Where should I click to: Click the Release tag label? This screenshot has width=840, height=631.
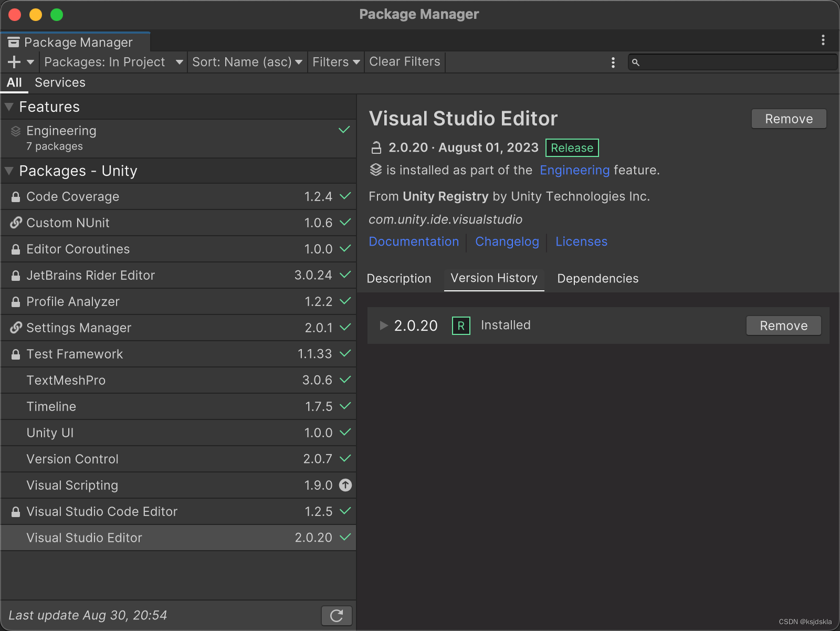click(572, 148)
